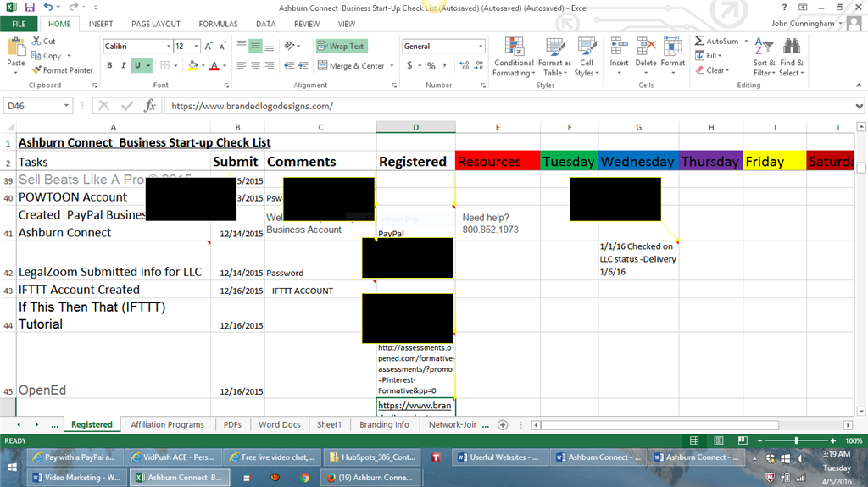Toggle Middle Align vertical alignment
Image resolution: width=868 pixels, height=487 pixels.
click(x=255, y=46)
